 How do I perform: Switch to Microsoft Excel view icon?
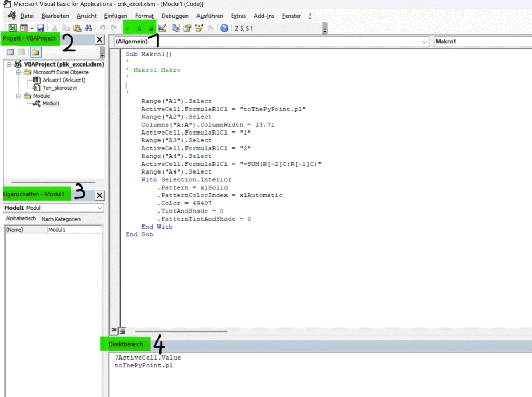(12, 28)
